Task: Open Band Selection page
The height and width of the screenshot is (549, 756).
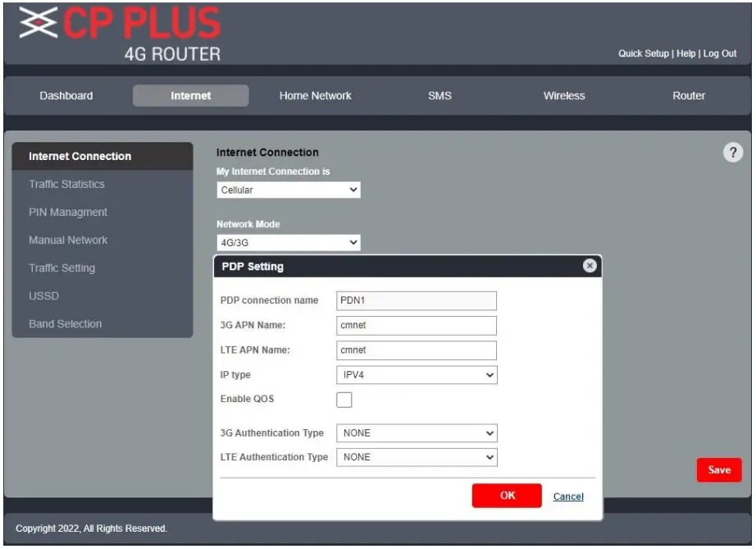Action: [x=65, y=324]
